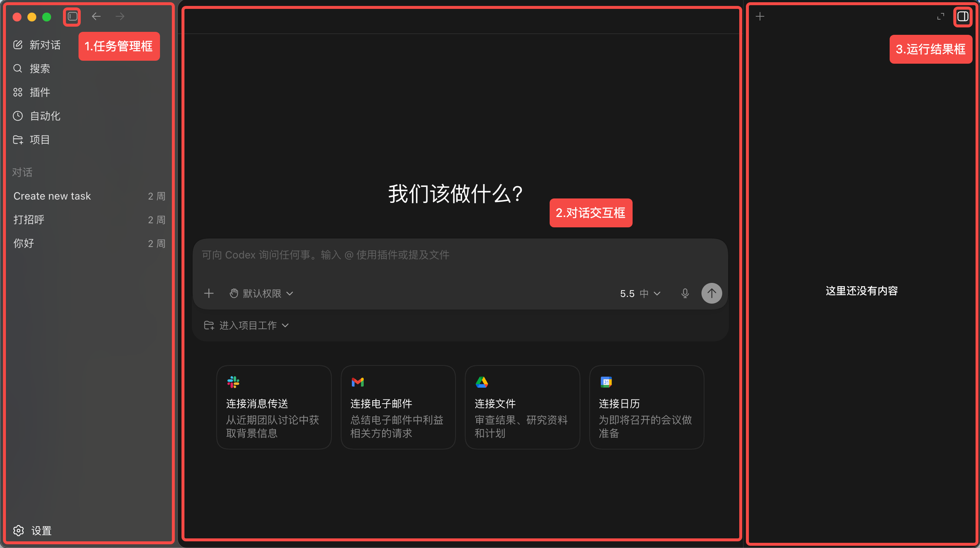The width and height of the screenshot is (980, 548).
Task: Click the microphone voice input icon
Action: click(x=685, y=293)
